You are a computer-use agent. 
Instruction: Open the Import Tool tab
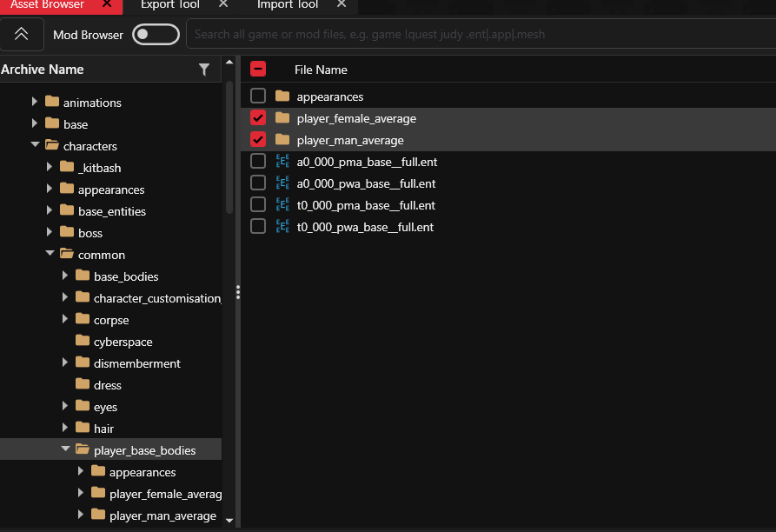coord(287,4)
